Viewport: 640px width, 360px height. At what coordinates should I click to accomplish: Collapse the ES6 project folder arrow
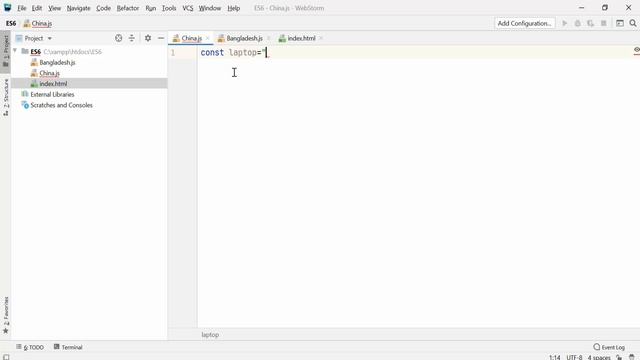[15, 51]
